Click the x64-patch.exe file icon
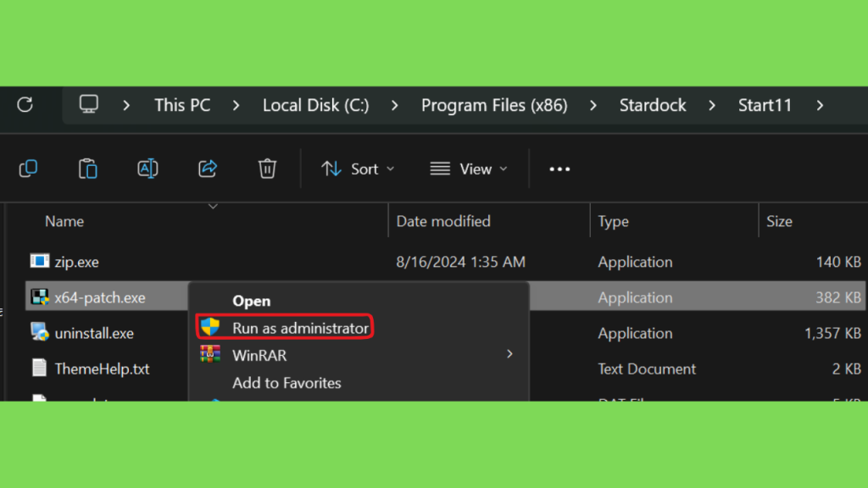868x488 pixels. coord(39,297)
